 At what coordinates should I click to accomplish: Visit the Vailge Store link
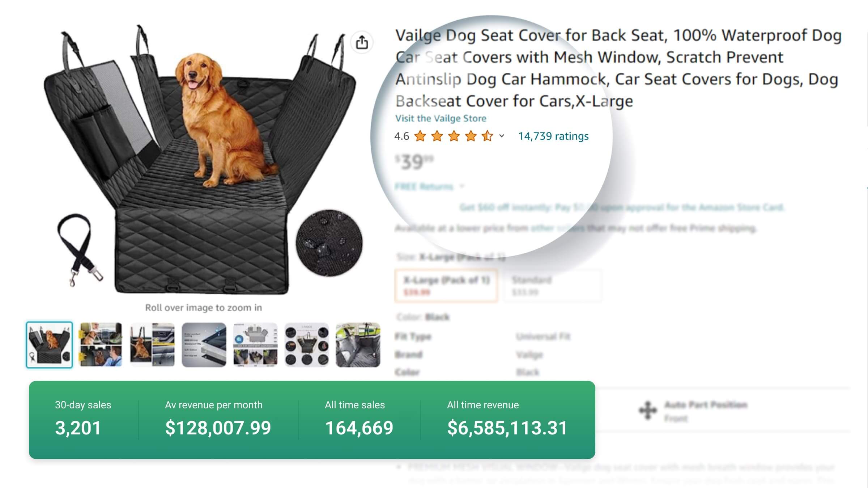441,118
